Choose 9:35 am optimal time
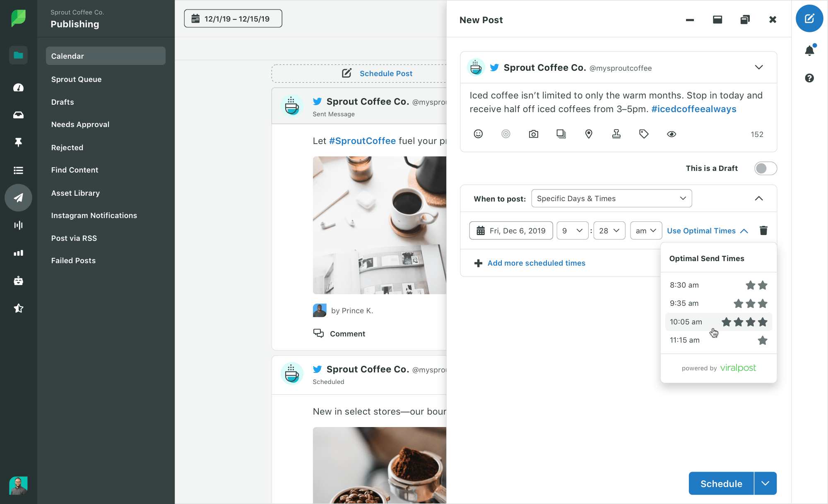The image size is (828, 504). [x=718, y=303]
